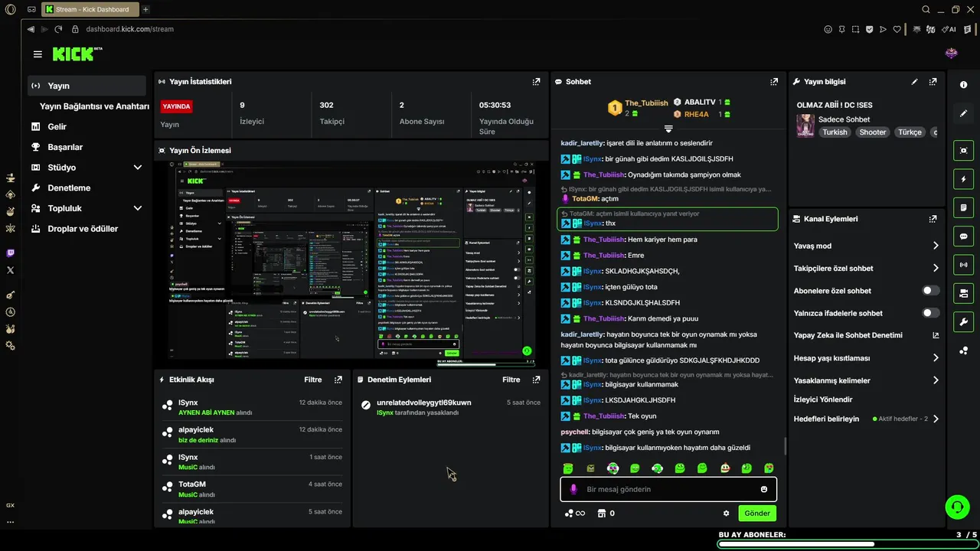Toggle Abonelere özel sohbet switch
The width and height of the screenshot is (980, 551).
[930, 291]
